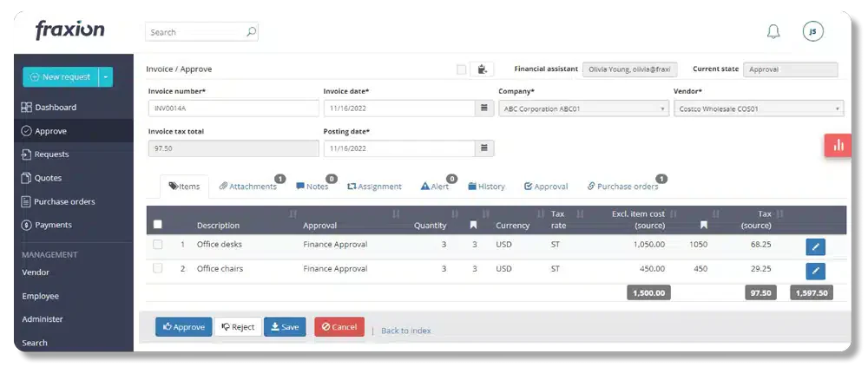Screen dimensions: 868x374
Task: Switch to the Items tab
Action: pyautogui.click(x=184, y=187)
